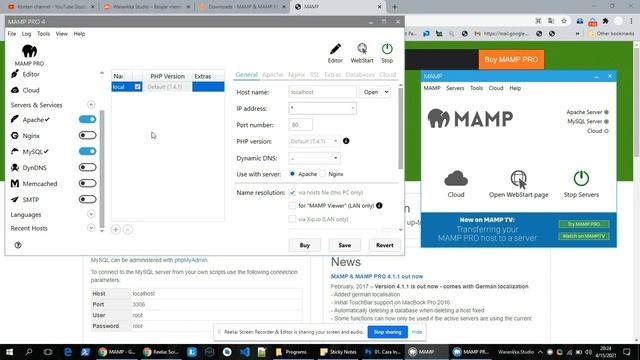Add a new host with plus button
Image resolution: width=640 pixels, height=360 pixels.
(116, 229)
